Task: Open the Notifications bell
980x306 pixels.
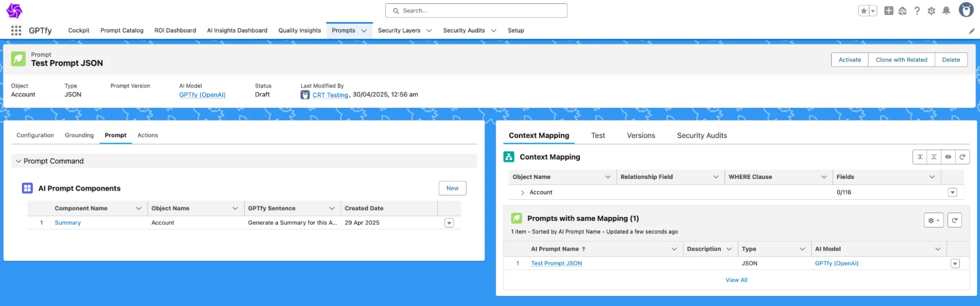Action: 946,10
